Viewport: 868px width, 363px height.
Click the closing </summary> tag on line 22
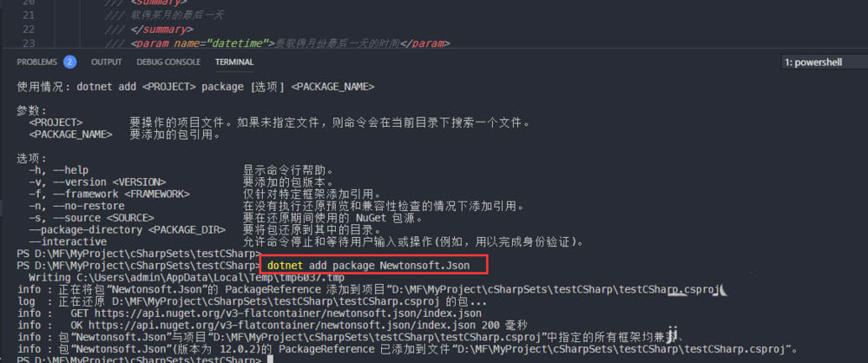[x=162, y=30]
